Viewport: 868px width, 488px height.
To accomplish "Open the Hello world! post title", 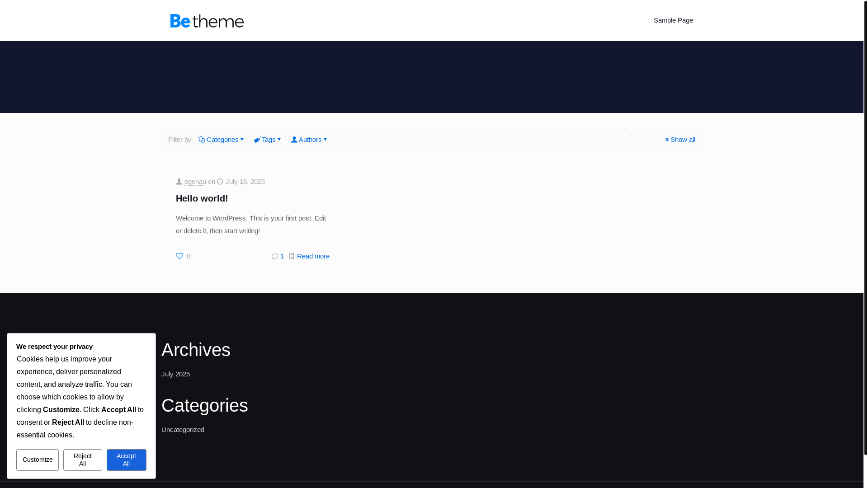I will click(x=202, y=198).
